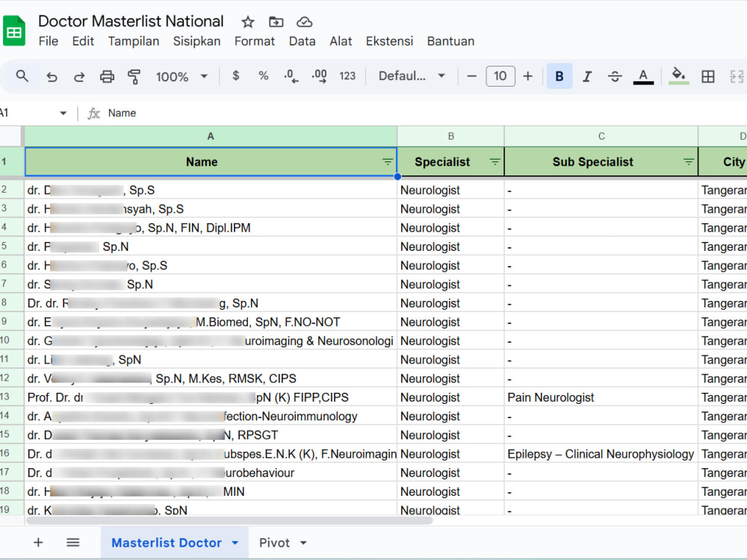747x560 pixels.
Task: Activate the paint format roller tool
Action: tap(134, 76)
